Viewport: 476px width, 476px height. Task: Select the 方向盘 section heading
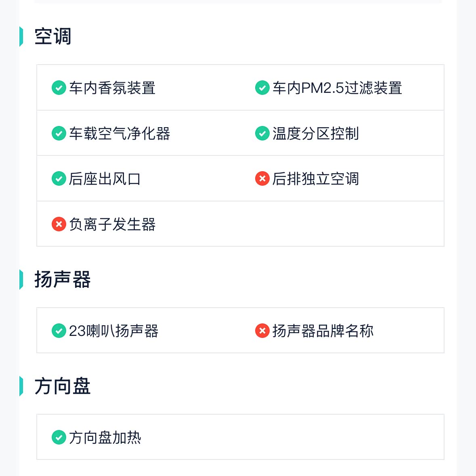point(63,386)
